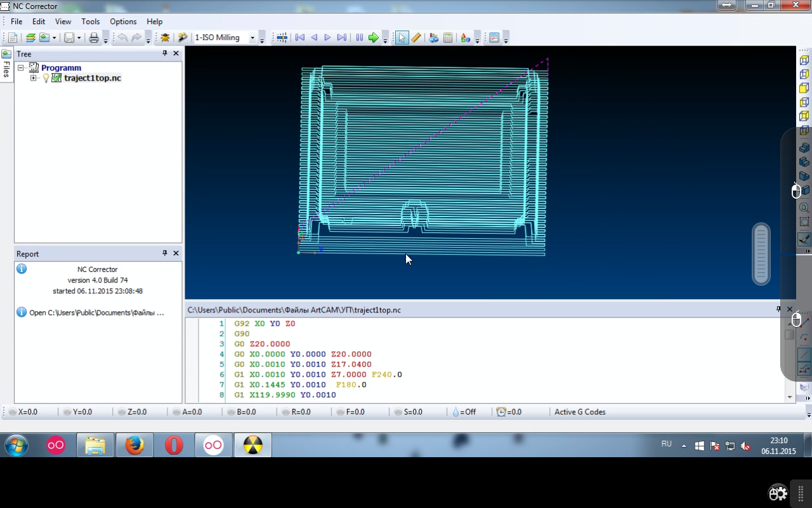Click the Print icon in toolbar
The image size is (812, 508).
coord(94,38)
